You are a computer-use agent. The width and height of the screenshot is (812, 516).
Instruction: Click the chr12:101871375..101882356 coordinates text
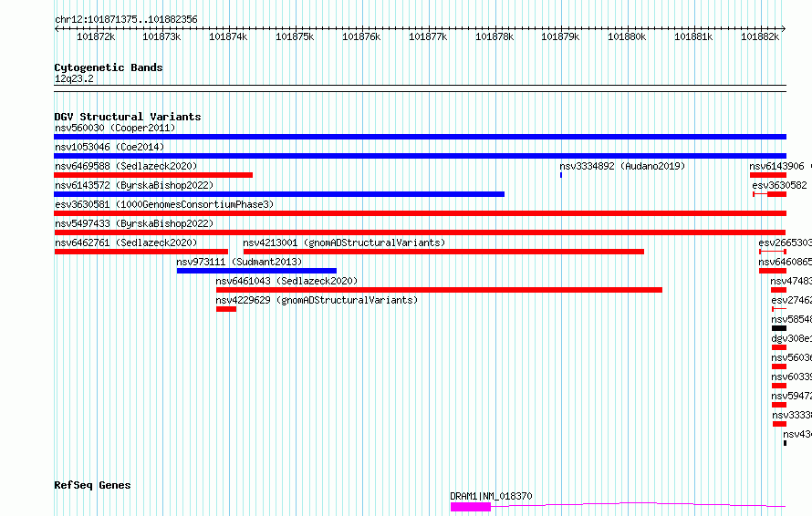point(126,20)
